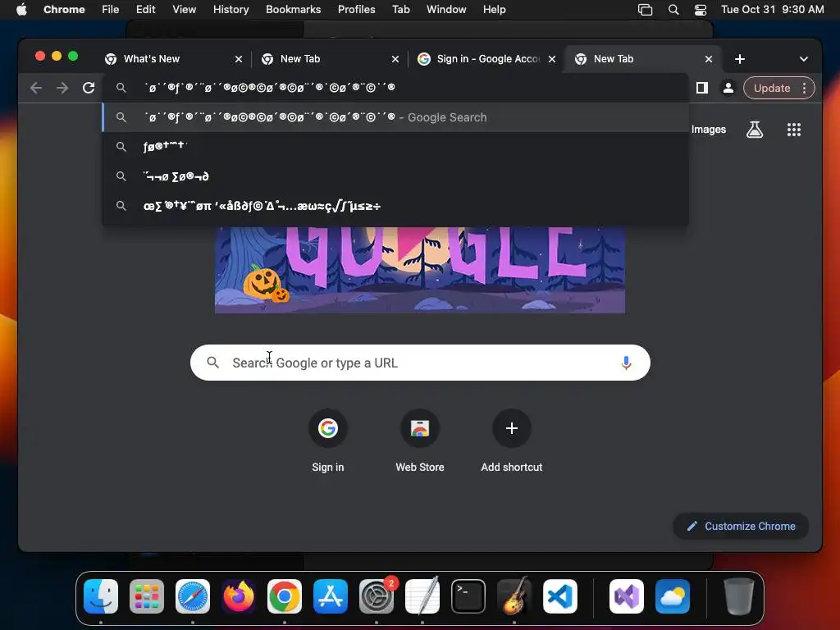The width and height of the screenshot is (840, 630).
Task: Open the Sign in shortcut
Action: click(x=328, y=441)
